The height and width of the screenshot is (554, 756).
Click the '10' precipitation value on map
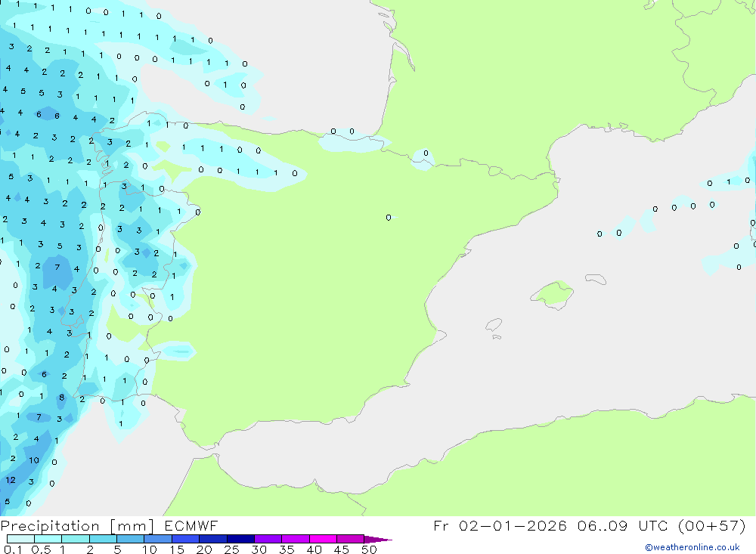tap(34, 460)
